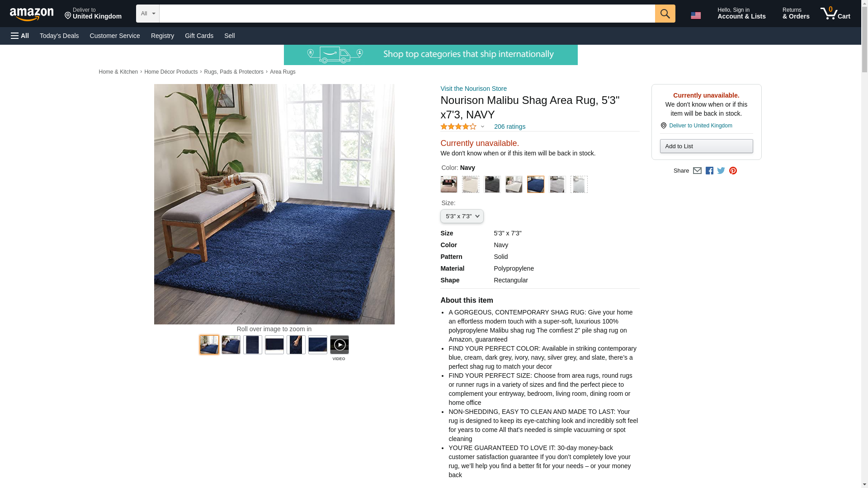
Task: Share product via email icon
Action: [697, 171]
